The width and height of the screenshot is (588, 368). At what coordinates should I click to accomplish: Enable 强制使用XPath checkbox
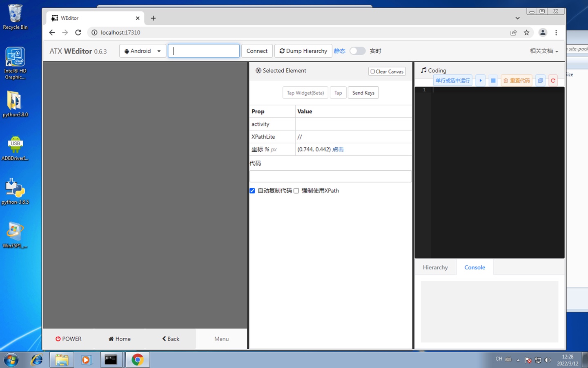pyautogui.click(x=296, y=191)
